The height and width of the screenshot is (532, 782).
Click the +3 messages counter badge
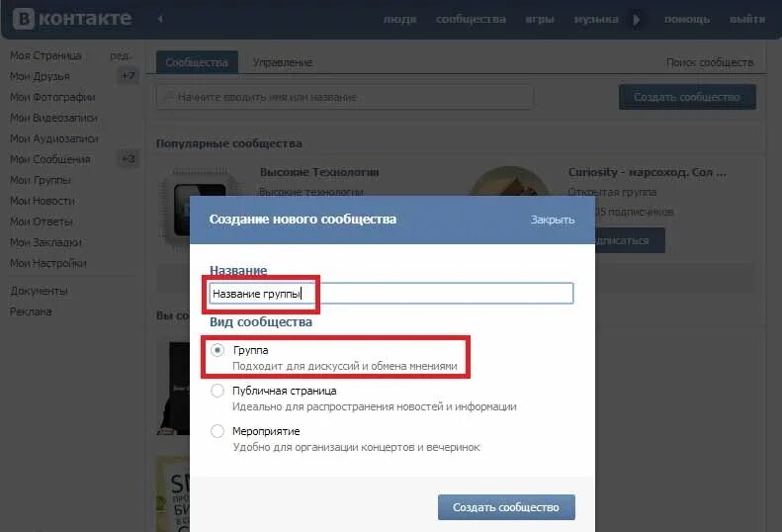coord(129,159)
